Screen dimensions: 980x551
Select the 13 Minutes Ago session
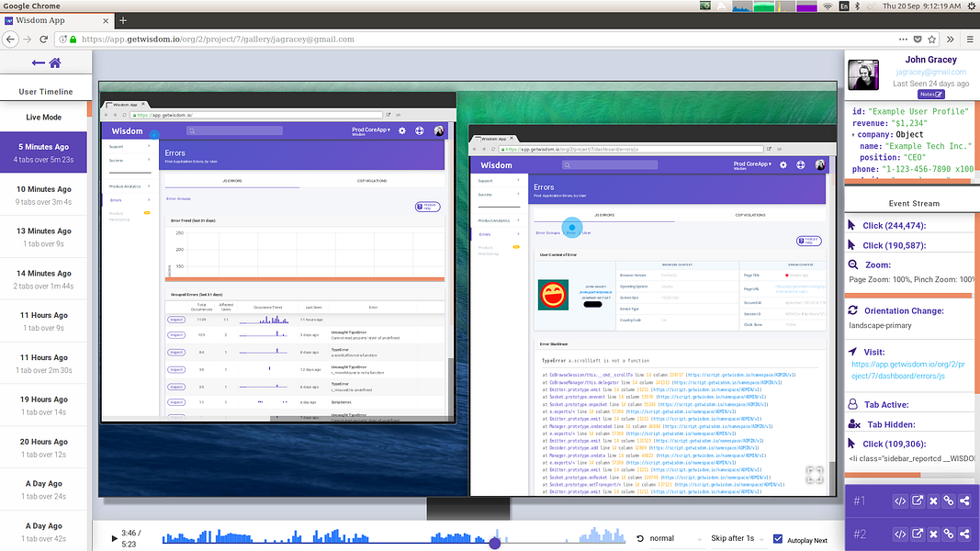click(44, 237)
